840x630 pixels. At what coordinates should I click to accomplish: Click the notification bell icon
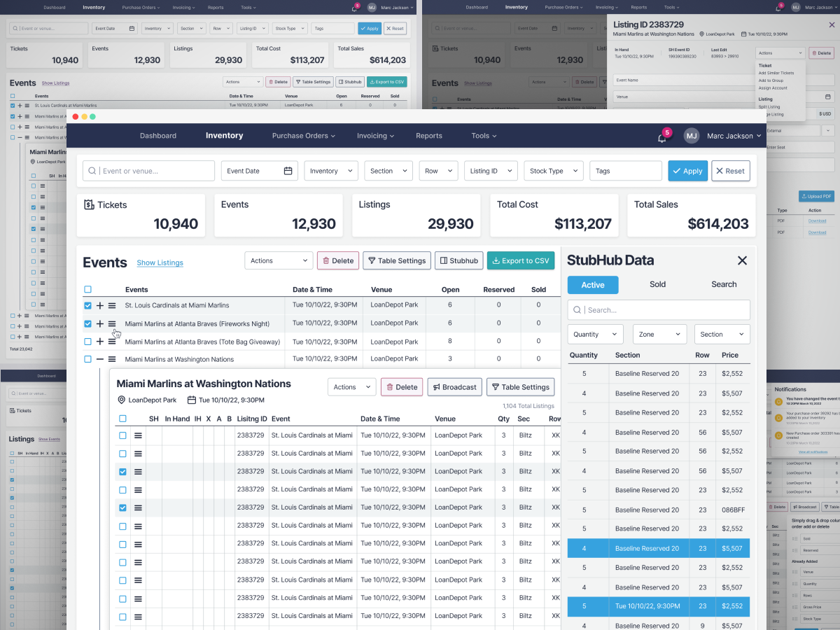(x=661, y=137)
